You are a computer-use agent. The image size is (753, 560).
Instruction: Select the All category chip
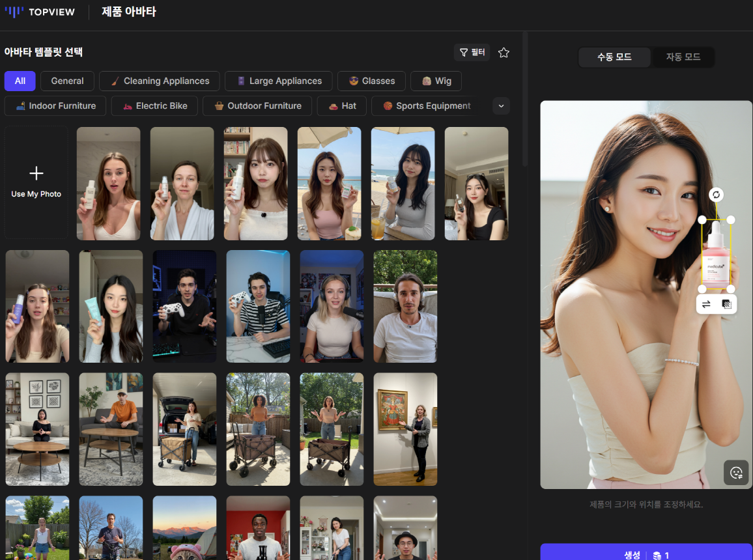point(20,81)
